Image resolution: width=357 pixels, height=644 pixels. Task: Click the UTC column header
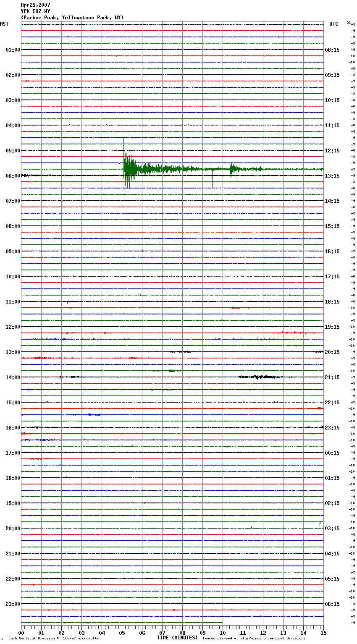click(x=334, y=24)
